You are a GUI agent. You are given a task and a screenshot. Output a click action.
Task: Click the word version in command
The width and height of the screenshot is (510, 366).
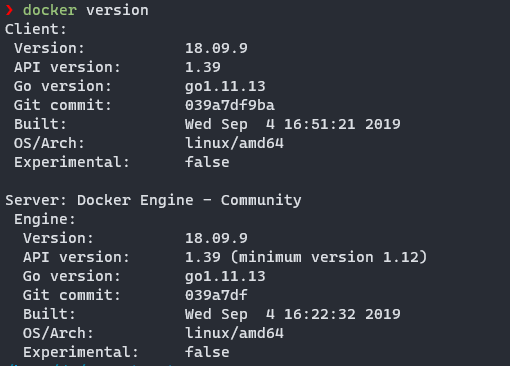(x=117, y=10)
